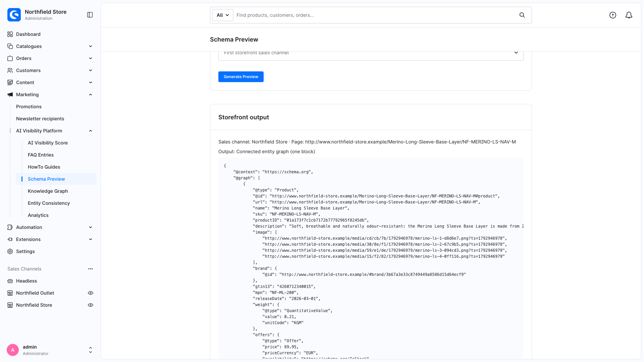Click the Generate Preview button
This screenshot has height=362, width=644.
[241, 77]
